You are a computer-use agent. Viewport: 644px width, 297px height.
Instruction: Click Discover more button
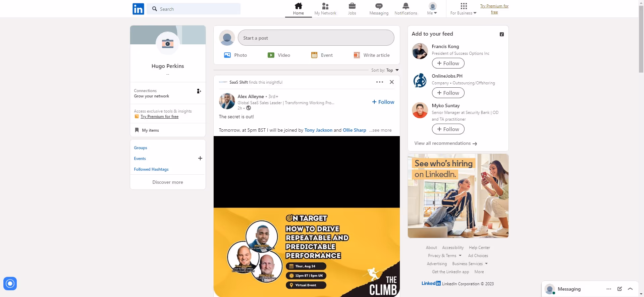pos(168,182)
